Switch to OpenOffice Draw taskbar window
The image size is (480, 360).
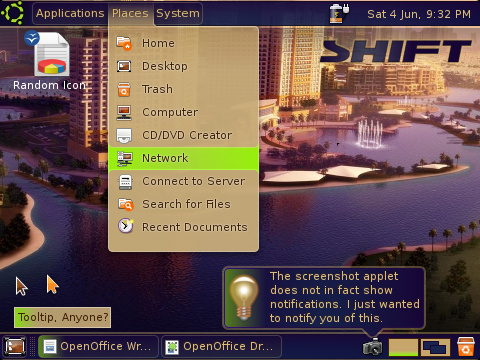tap(221, 347)
